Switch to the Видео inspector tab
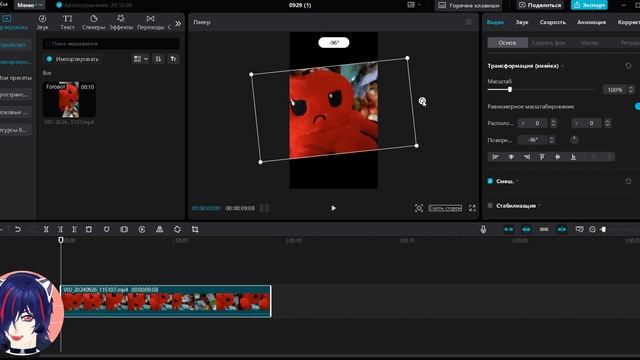The image size is (640, 360). [x=495, y=22]
